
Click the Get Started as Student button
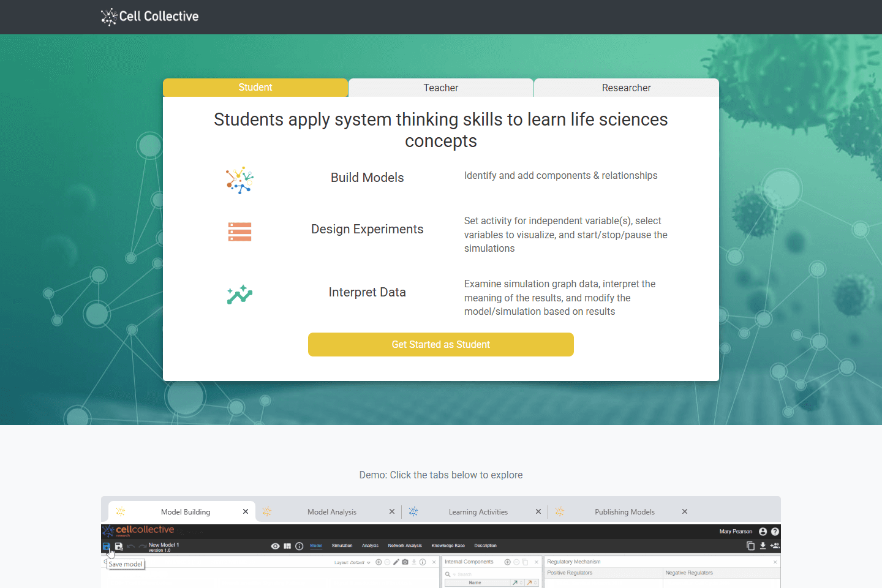click(441, 344)
